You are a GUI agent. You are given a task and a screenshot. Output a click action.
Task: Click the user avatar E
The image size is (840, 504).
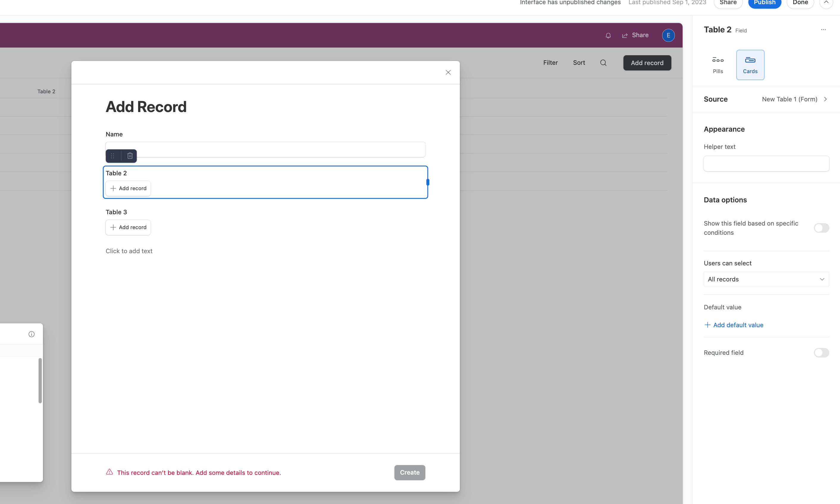668,35
